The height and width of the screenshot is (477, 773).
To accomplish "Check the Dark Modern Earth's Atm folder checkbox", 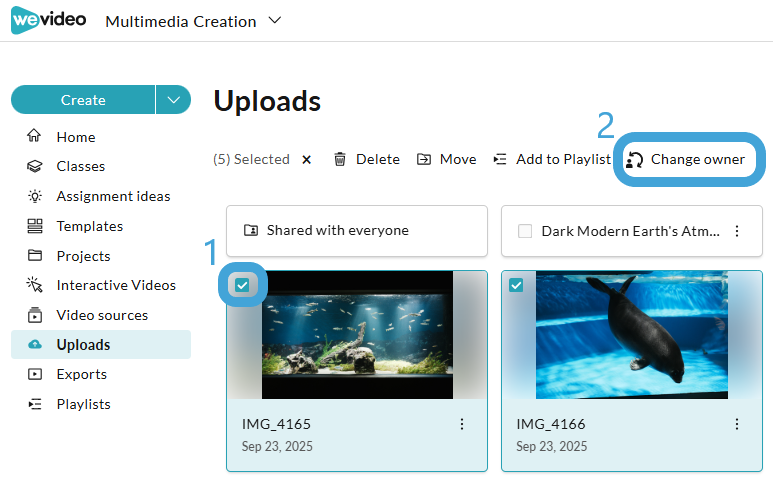I will click(525, 231).
